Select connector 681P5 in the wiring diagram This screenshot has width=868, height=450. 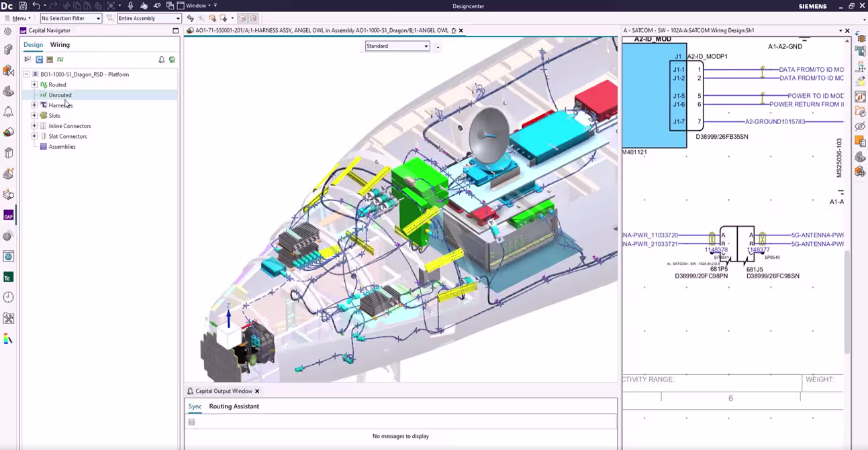coord(719,270)
